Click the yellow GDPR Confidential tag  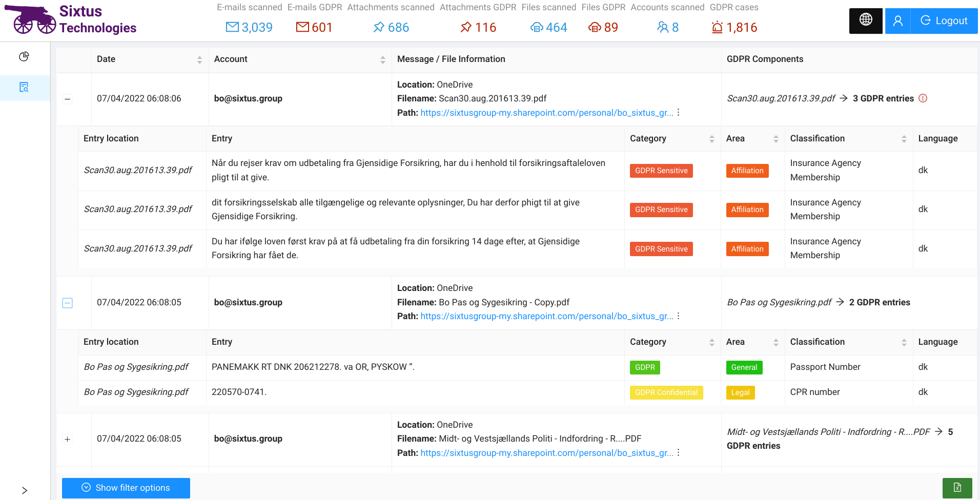pos(666,392)
